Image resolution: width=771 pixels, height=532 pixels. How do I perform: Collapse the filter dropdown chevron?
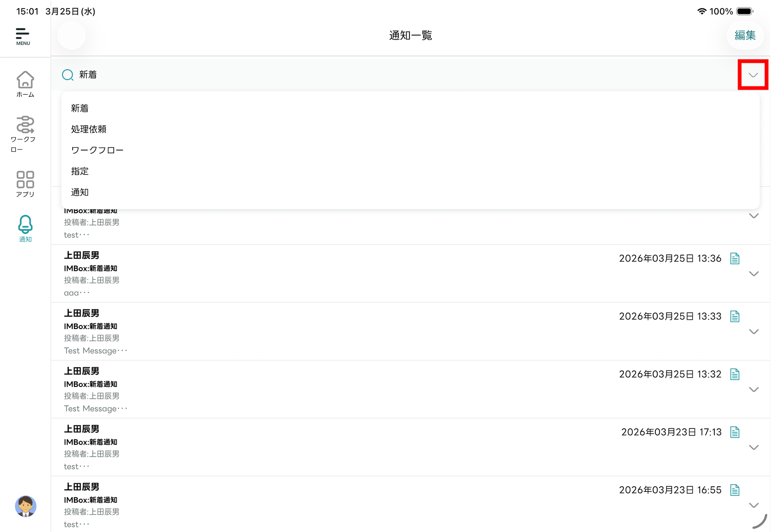click(x=753, y=75)
